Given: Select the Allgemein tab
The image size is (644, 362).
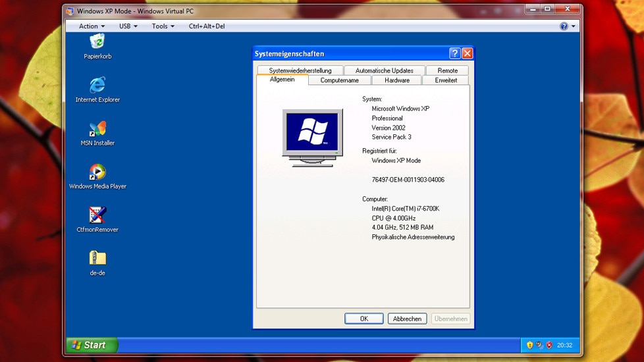Looking at the screenshot, I should point(282,80).
